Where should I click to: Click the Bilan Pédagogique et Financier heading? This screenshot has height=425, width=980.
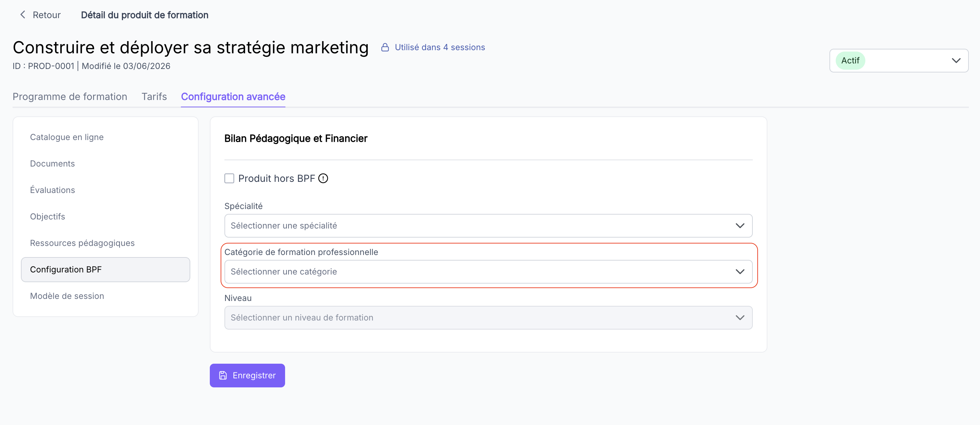click(296, 138)
